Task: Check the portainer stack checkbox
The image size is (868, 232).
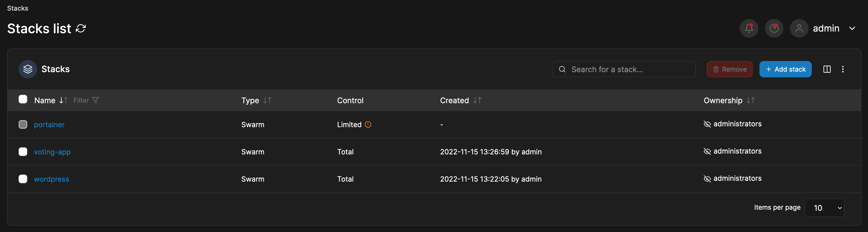Action: [x=23, y=124]
